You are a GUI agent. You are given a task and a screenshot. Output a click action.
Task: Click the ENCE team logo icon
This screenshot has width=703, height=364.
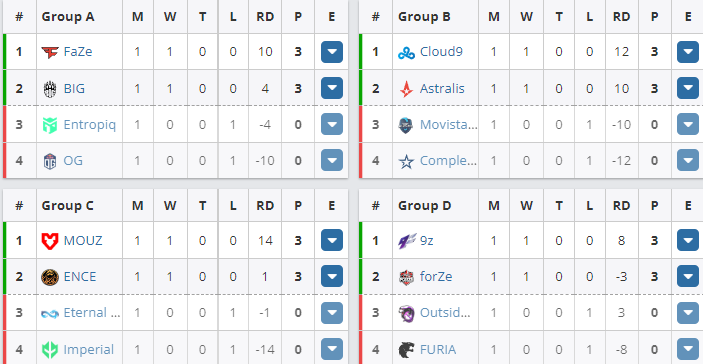[50, 277]
